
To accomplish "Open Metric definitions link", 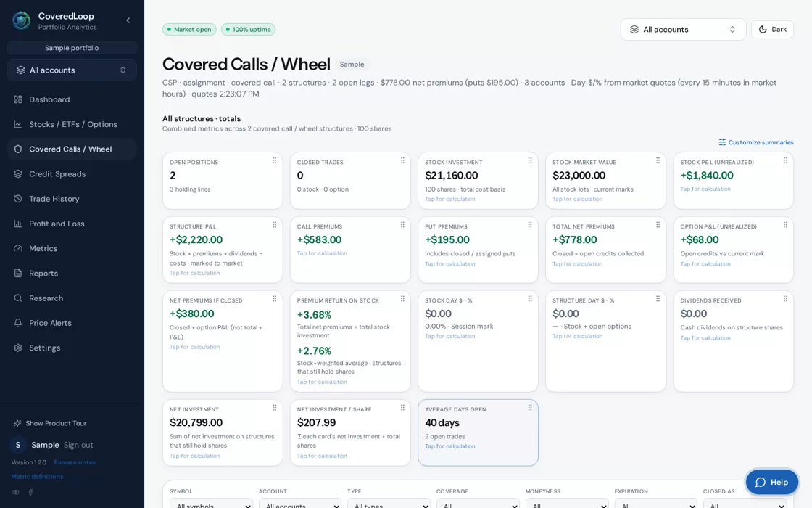I will click(37, 476).
